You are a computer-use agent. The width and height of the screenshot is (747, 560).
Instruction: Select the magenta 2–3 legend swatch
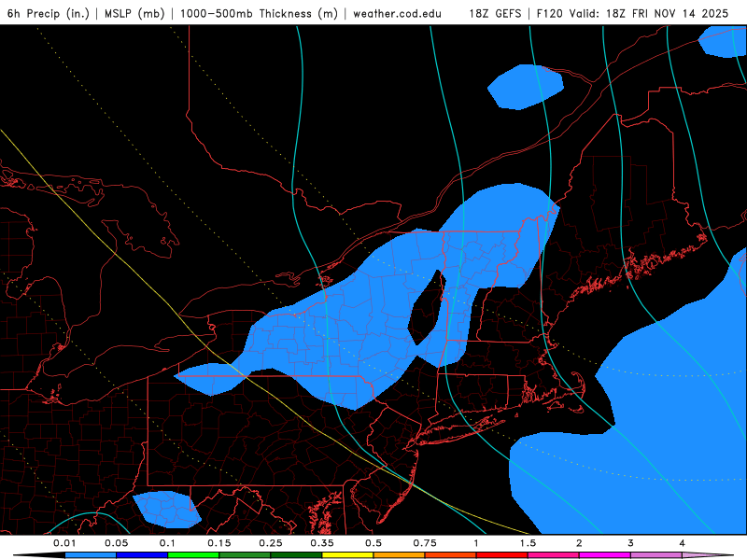(x=605, y=555)
